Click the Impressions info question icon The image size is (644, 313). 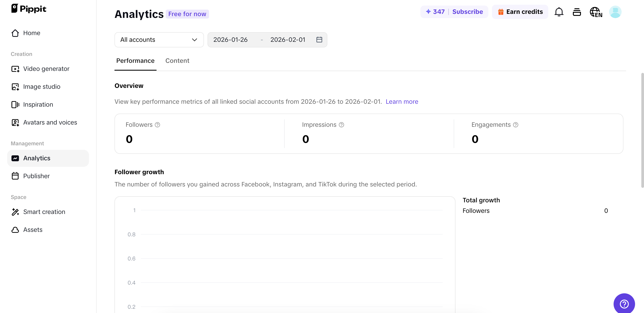(341, 125)
